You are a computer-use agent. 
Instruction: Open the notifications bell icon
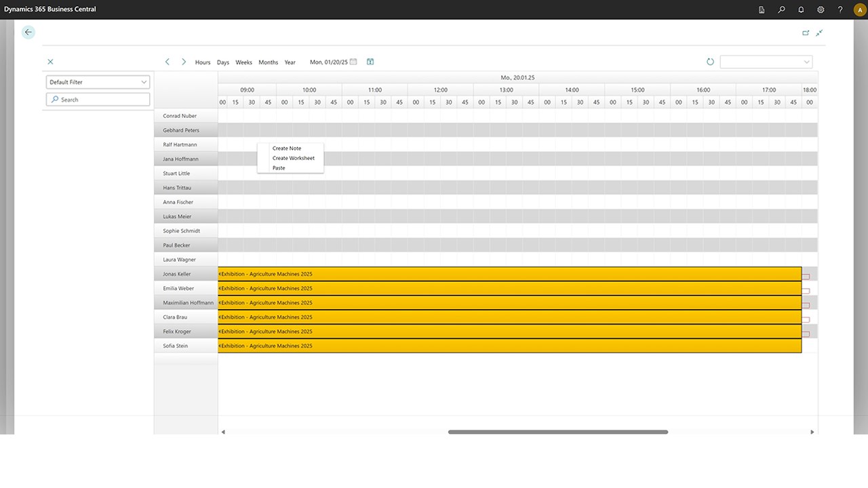coord(800,9)
